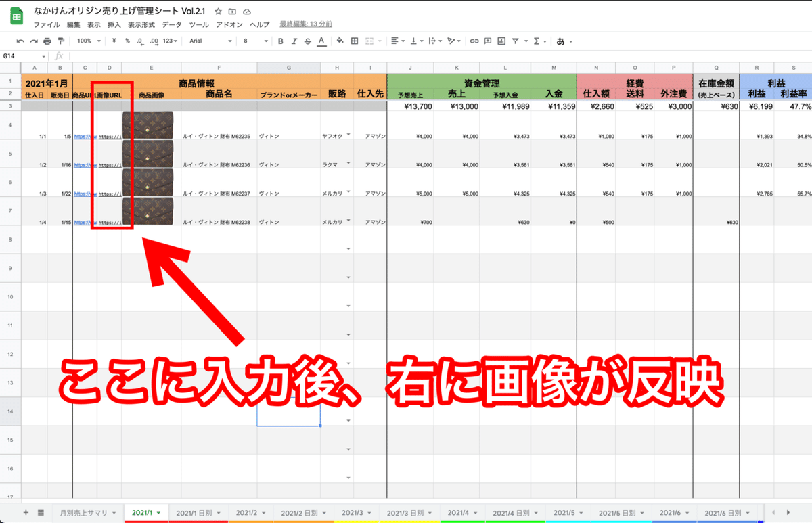Screen dimensions: 812x523
Task: Open the fill color picker
Action: coord(340,41)
